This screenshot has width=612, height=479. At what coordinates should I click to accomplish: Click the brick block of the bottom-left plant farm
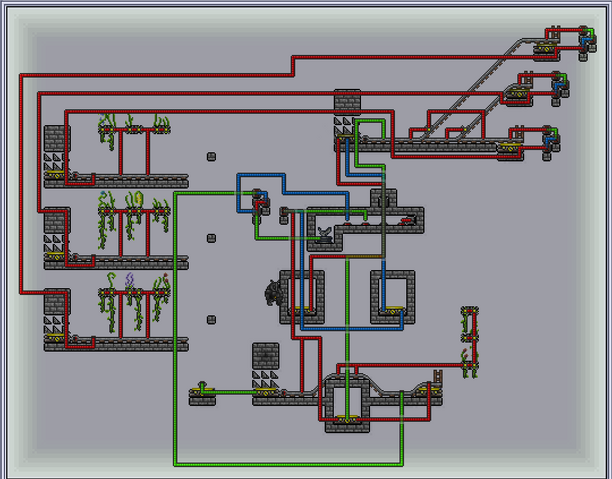click(57, 302)
